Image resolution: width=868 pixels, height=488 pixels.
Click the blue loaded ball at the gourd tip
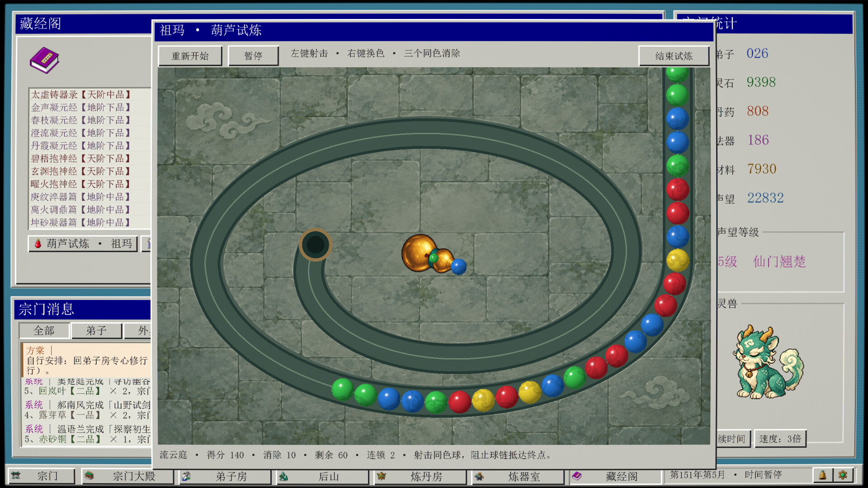coord(458,267)
